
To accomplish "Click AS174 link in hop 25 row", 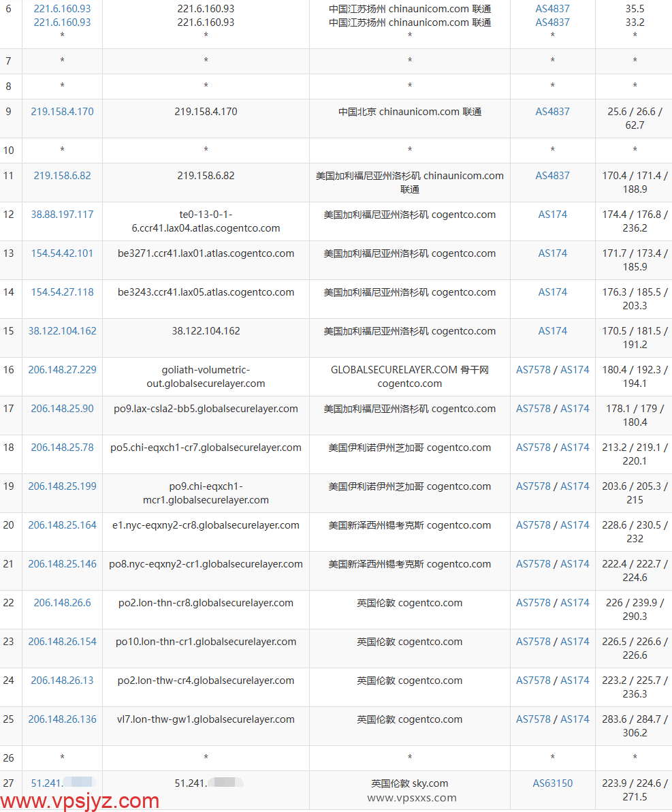I will pyautogui.click(x=575, y=720).
